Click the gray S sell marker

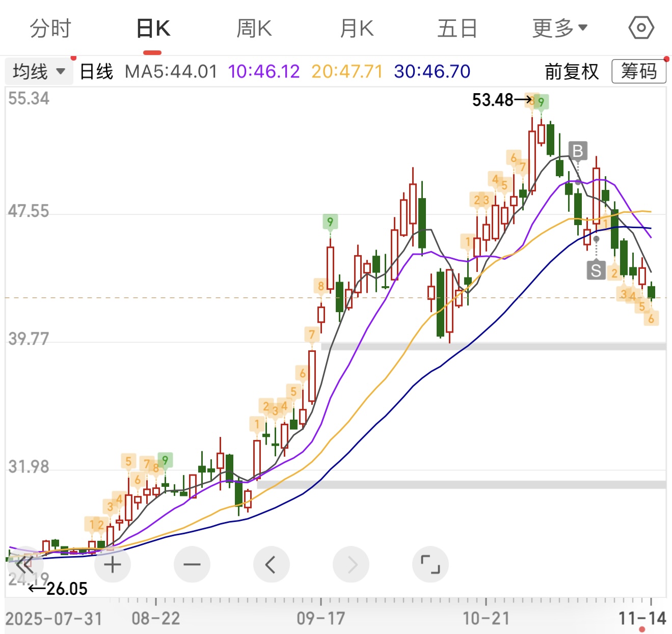coord(596,270)
